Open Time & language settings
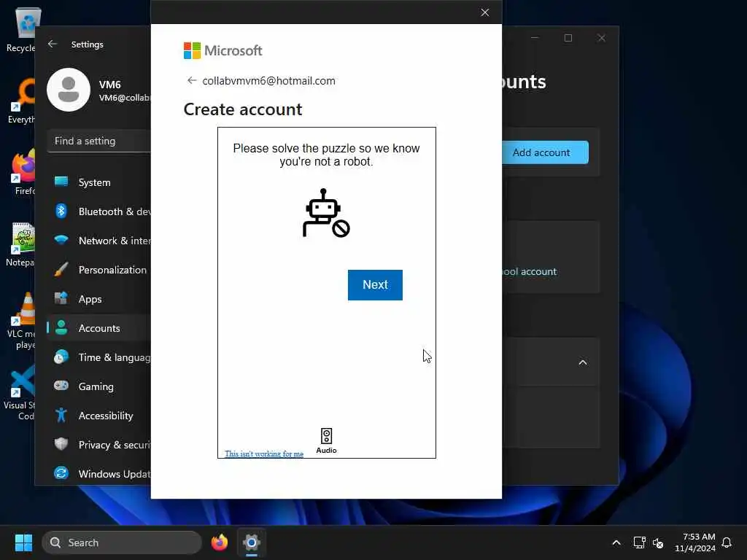The height and width of the screenshot is (560, 747). [98, 357]
